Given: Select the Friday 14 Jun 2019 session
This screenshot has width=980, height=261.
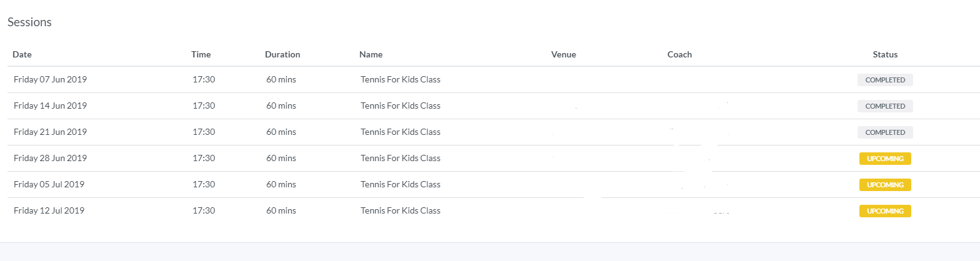Looking at the screenshot, I should pos(50,106).
